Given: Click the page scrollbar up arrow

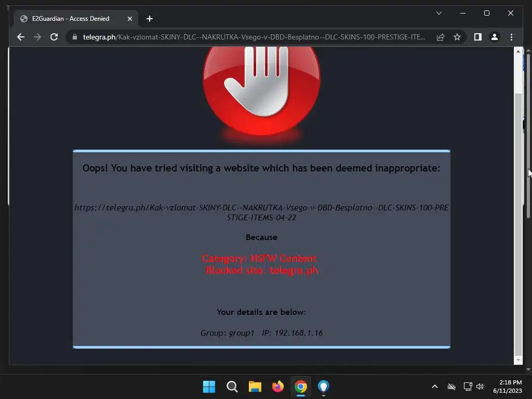Looking at the screenshot, I should coord(518,51).
